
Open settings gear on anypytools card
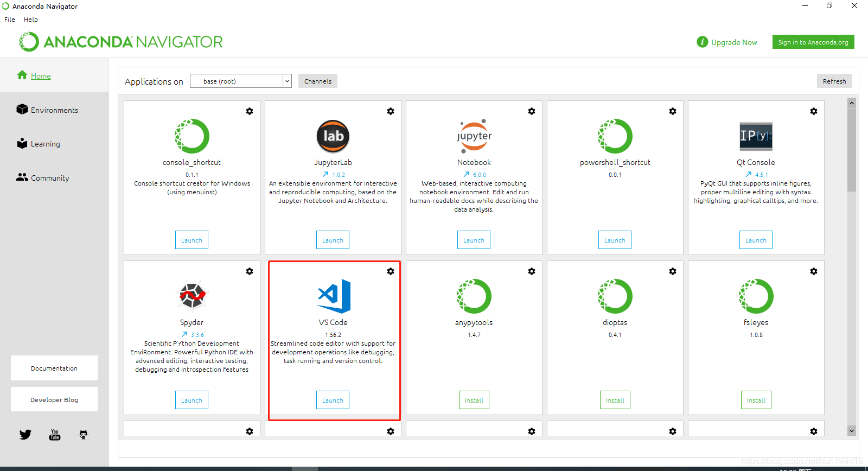[x=532, y=271]
